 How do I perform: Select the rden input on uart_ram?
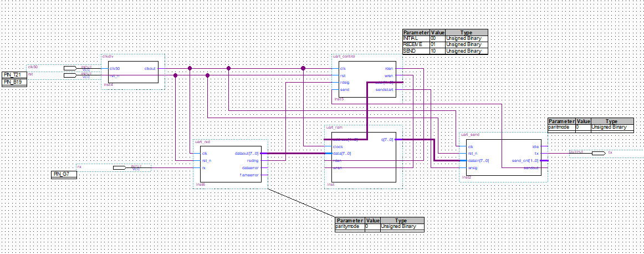pos(337,161)
